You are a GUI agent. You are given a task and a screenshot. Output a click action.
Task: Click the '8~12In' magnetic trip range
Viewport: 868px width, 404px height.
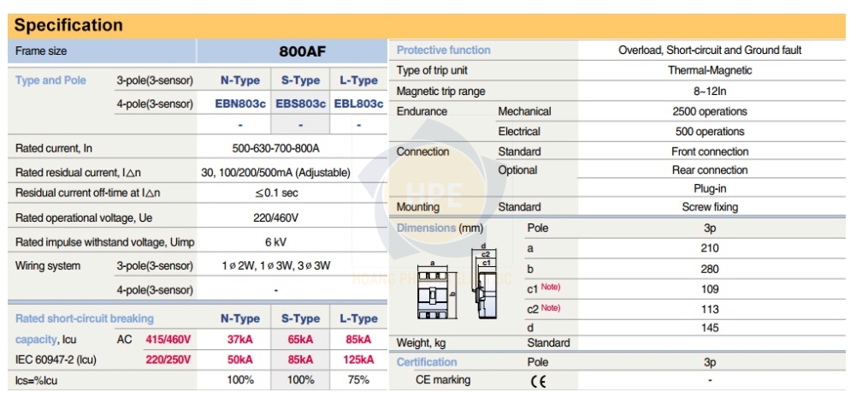tap(710, 91)
